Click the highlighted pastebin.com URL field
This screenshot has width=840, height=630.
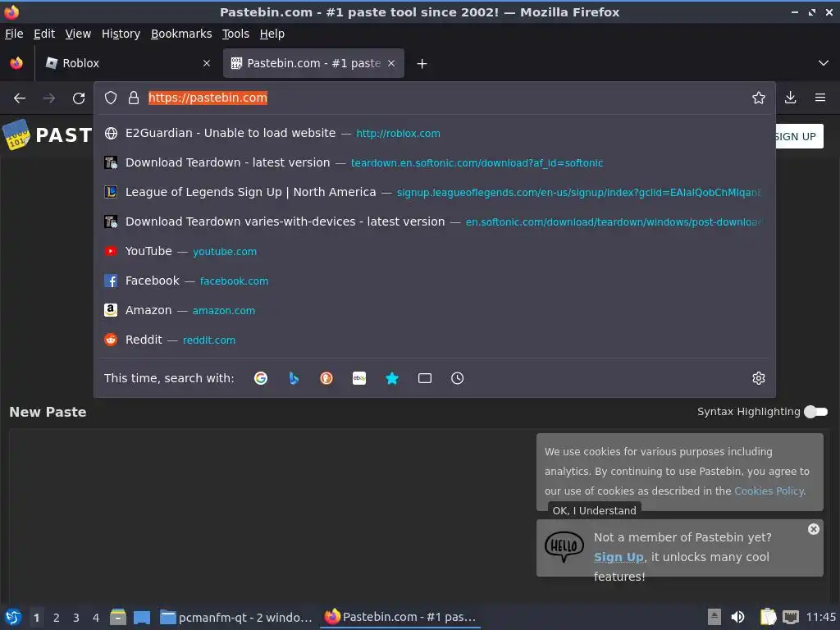point(208,98)
